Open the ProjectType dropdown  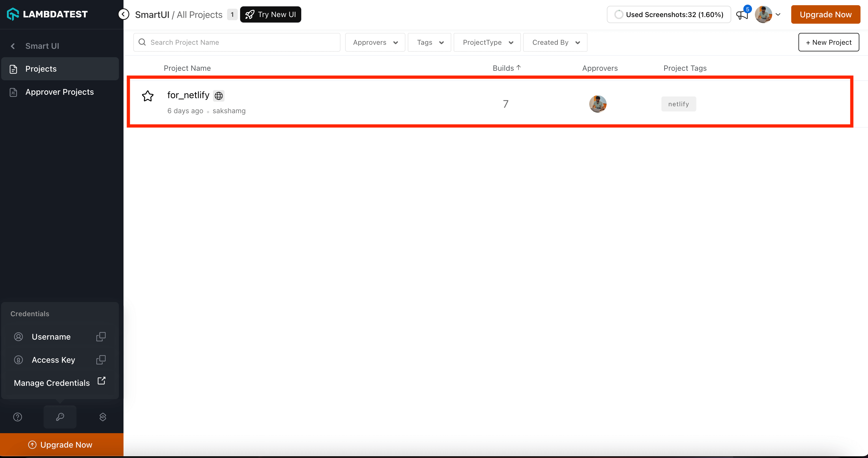coord(487,42)
